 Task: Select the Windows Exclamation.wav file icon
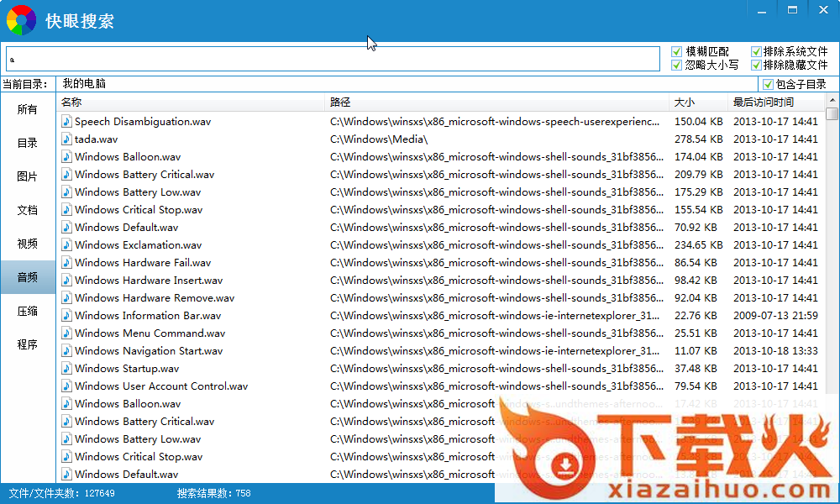(67, 245)
